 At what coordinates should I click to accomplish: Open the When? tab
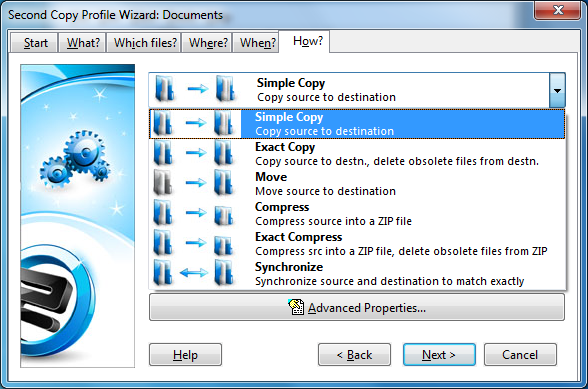[x=258, y=43]
